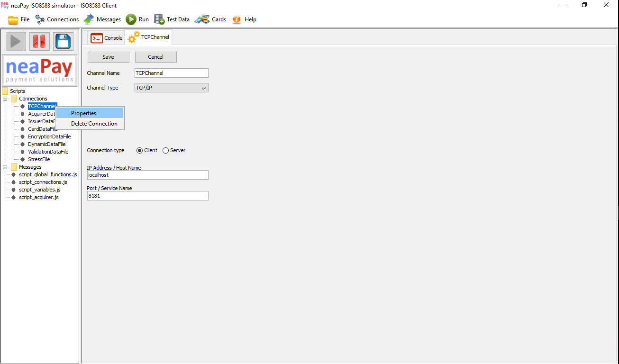Open the Cards menu
Image resolution: width=619 pixels, height=364 pixels.
tap(219, 19)
